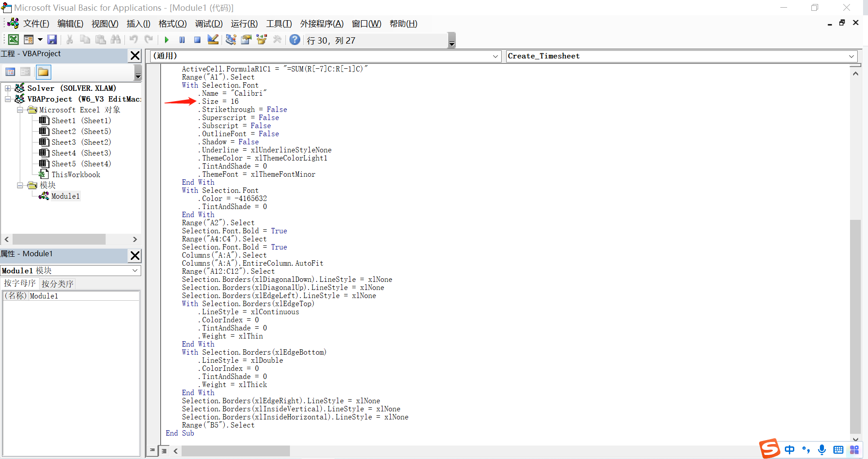
Task: Open the Insert UserForm dropdown arrow
Action: tap(40, 40)
